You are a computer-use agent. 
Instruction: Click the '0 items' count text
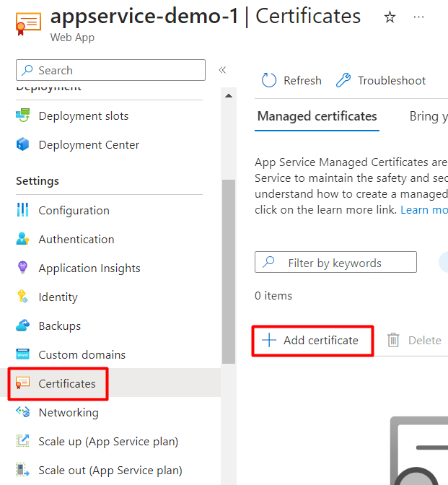pos(273,295)
